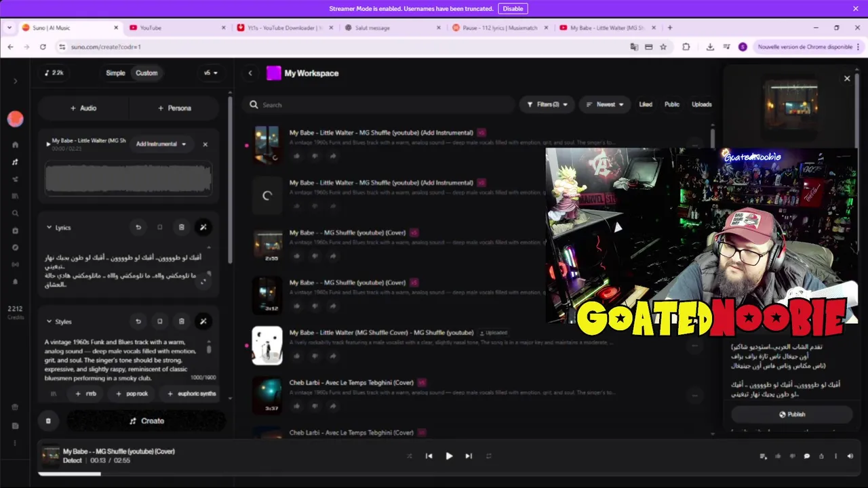Like the 2:55 MG Shuffle Cover track
Viewport: 868px width, 488px height.
point(296,256)
